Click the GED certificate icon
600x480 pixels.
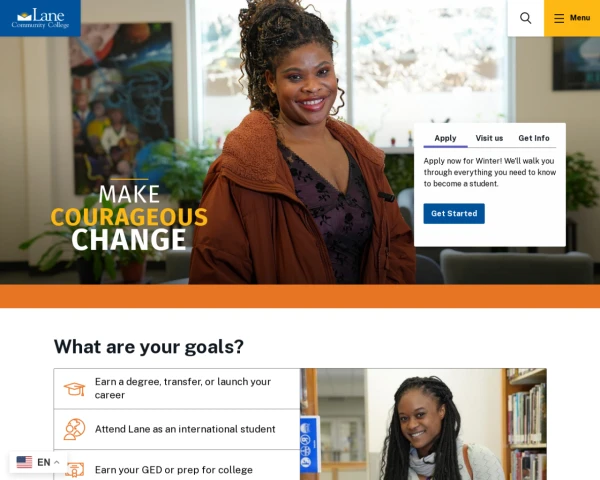click(74, 470)
